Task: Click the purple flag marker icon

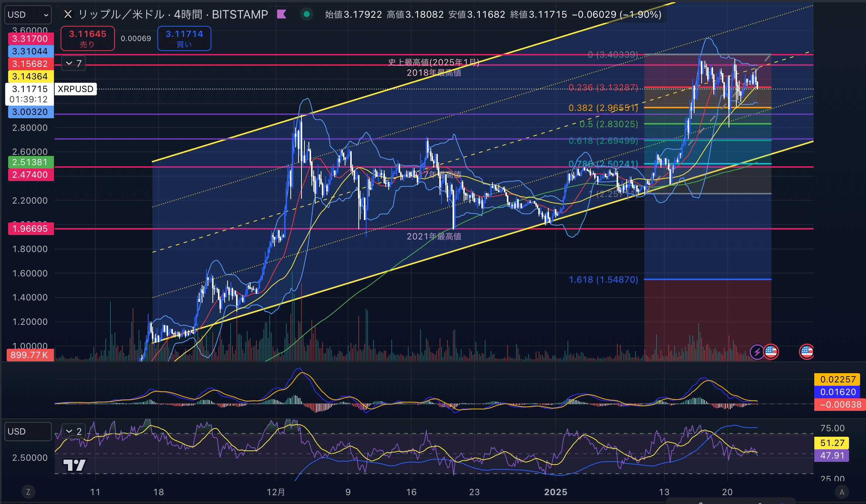Action: point(282,14)
